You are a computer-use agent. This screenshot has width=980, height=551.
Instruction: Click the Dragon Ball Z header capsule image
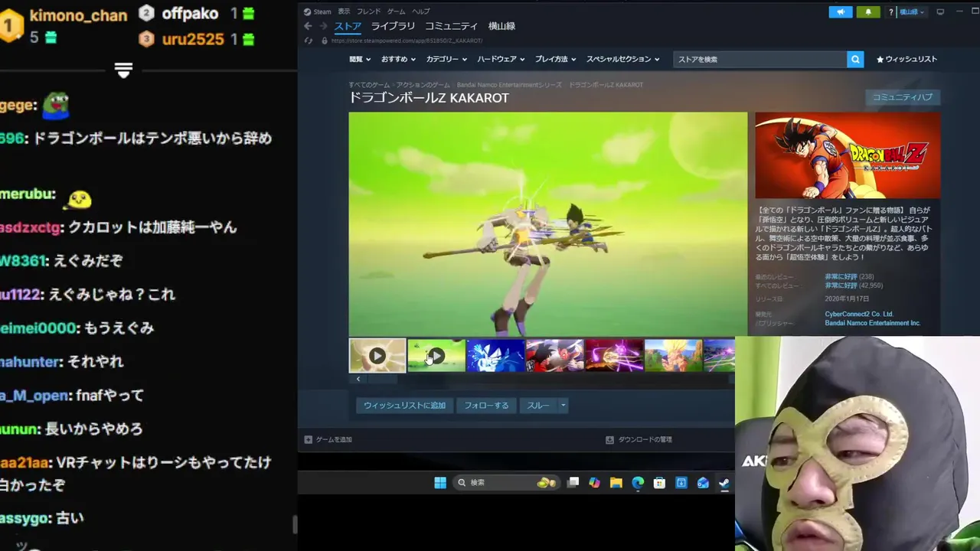[x=848, y=155]
